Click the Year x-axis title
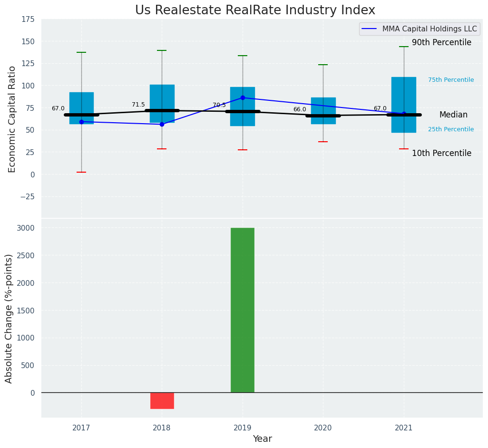Viewport: 488px width, 448px height. point(262,439)
